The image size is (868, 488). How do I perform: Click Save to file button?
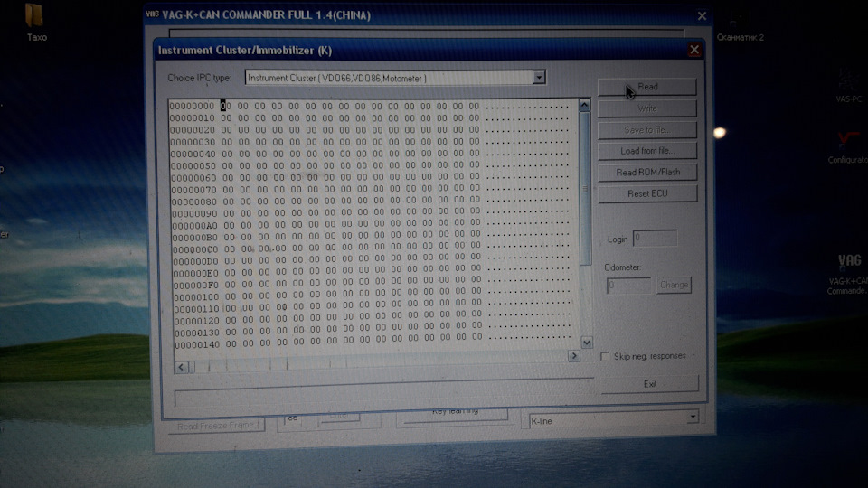[647, 130]
